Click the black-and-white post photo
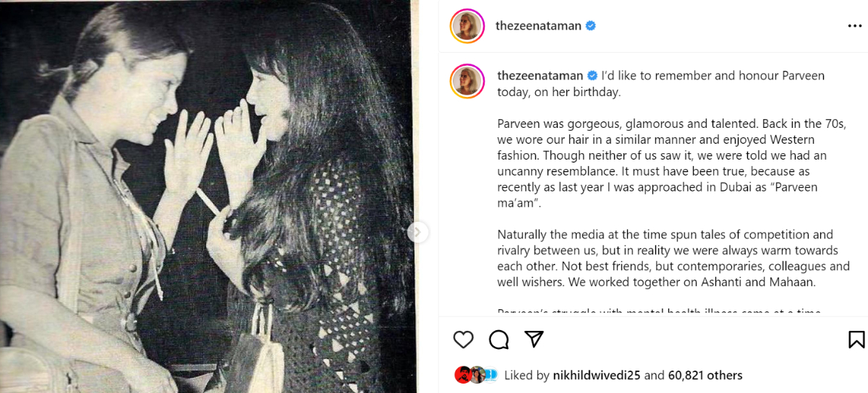This screenshot has width=868, height=393. [208, 196]
